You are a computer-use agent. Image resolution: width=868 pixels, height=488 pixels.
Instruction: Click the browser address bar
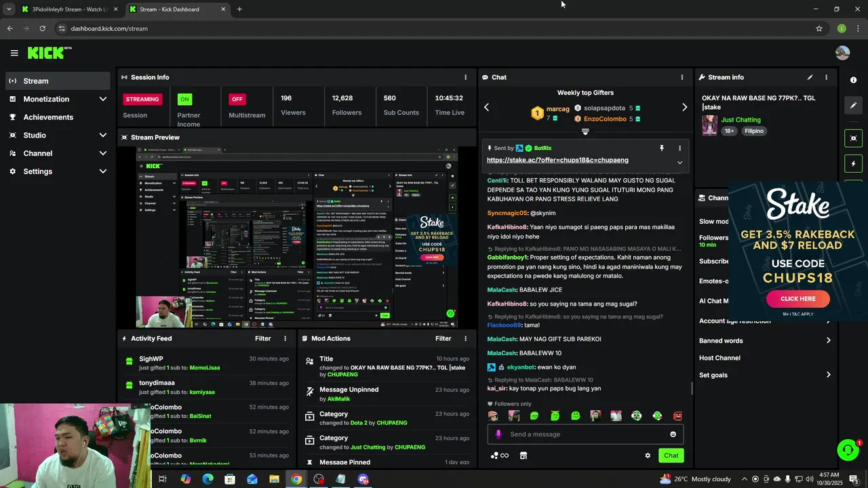coord(434,28)
